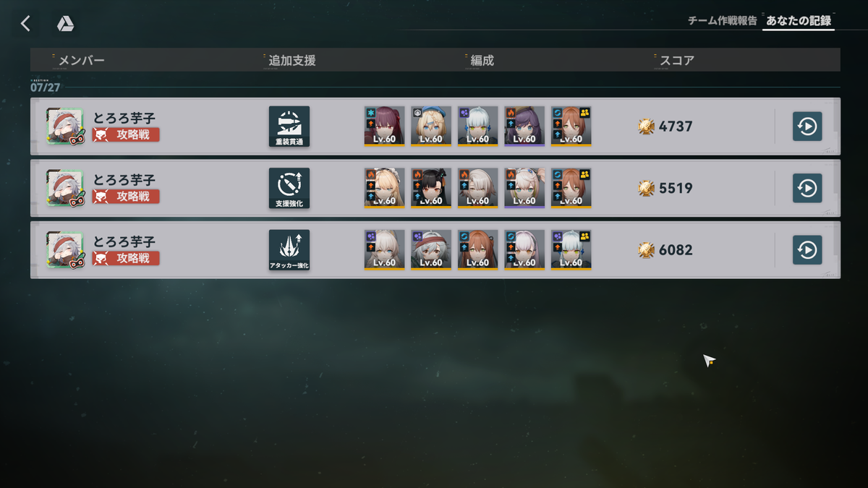Open the 重装貫通 support icon

tap(289, 127)
